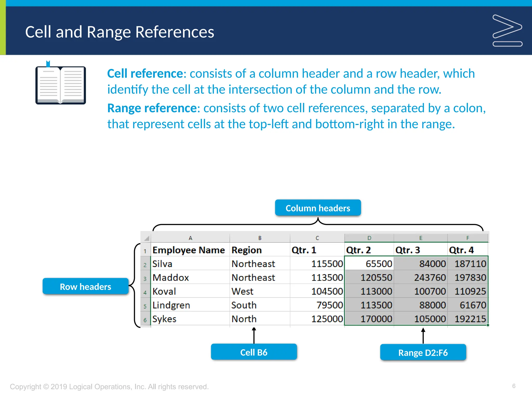Click the South region cell
Viewport: 532px width, 399px height.
[x=260, y=305]
